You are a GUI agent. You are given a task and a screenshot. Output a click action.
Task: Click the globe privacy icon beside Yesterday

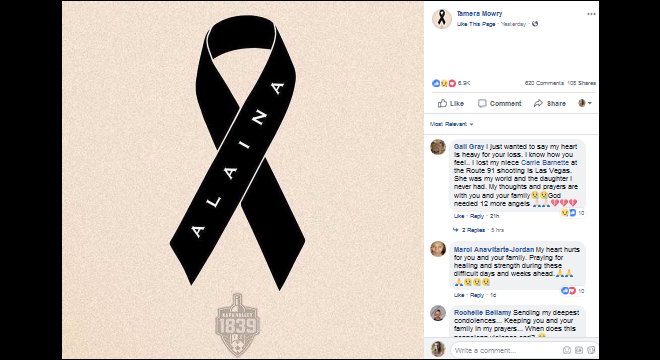tap(535, 24)
